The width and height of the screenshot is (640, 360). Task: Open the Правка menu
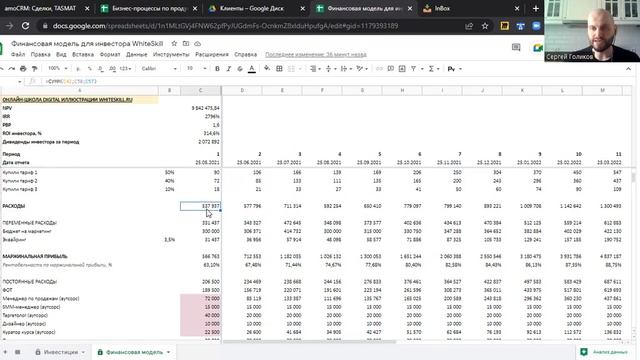click(x=40, y=54)
